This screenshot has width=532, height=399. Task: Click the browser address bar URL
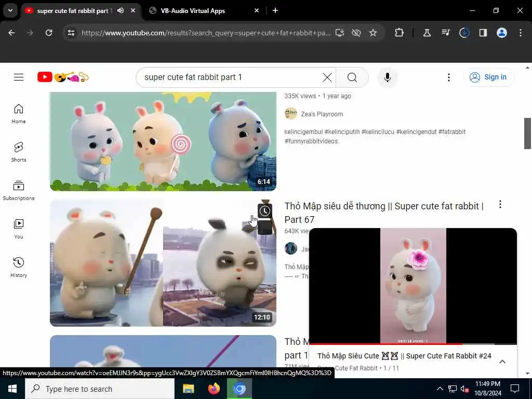[206, 33]
